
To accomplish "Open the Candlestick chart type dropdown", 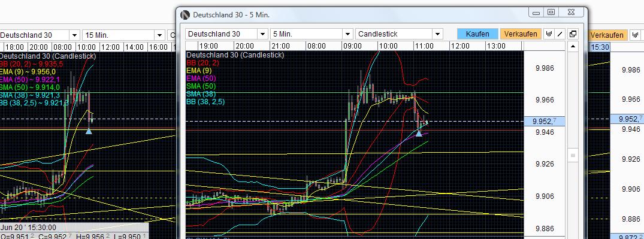I will click(437, 34).
